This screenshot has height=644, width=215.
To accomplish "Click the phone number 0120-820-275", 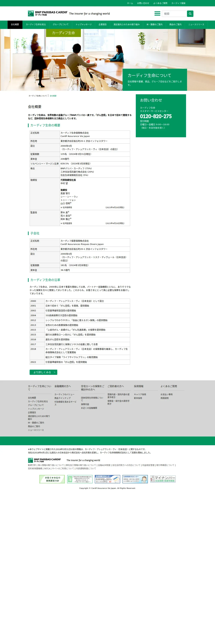I will (x=156, y=116).
